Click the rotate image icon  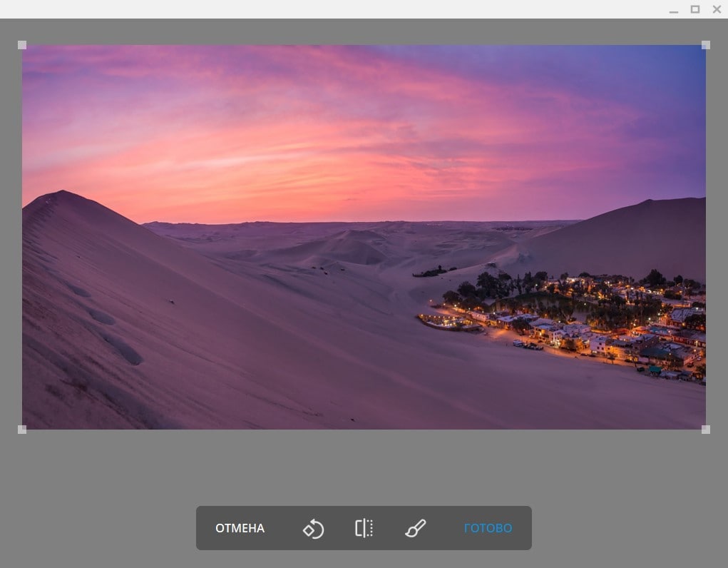314,529
